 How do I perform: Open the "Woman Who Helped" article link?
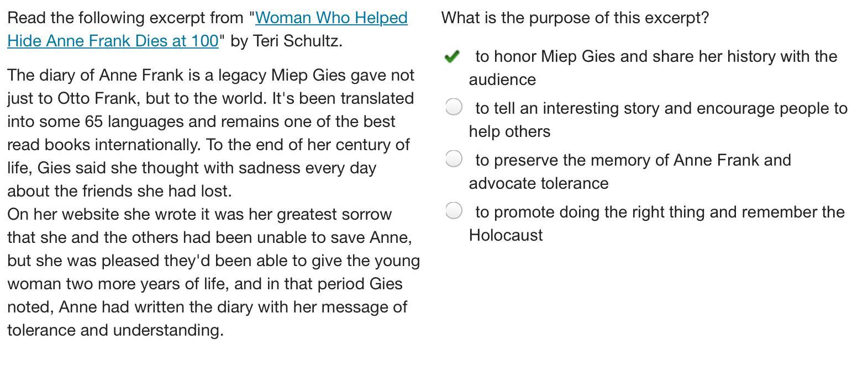coord(332,18)
